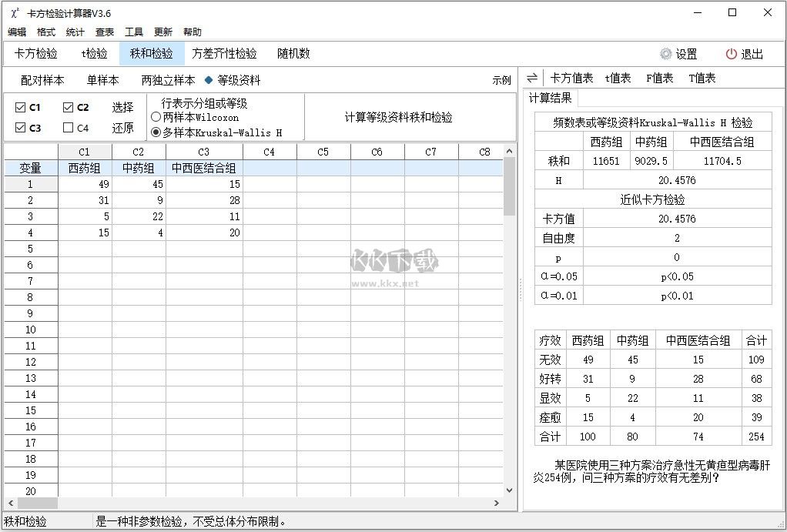Open the 统计 menu
Image resolution: width=787 pixels, height=532 pixels.
tap(74, 32)
